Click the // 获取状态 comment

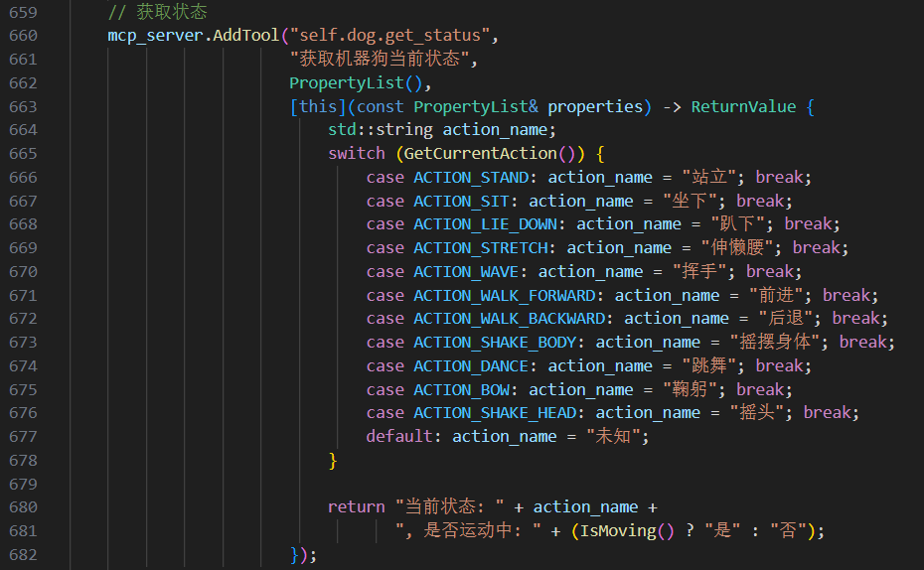click(158, 12)
